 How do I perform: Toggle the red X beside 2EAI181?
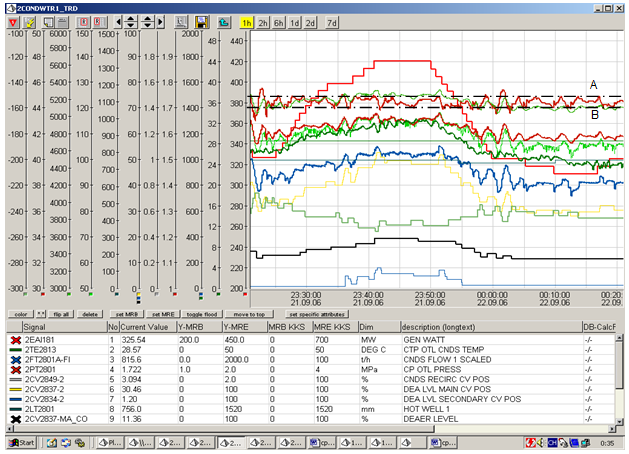[16, 341]
